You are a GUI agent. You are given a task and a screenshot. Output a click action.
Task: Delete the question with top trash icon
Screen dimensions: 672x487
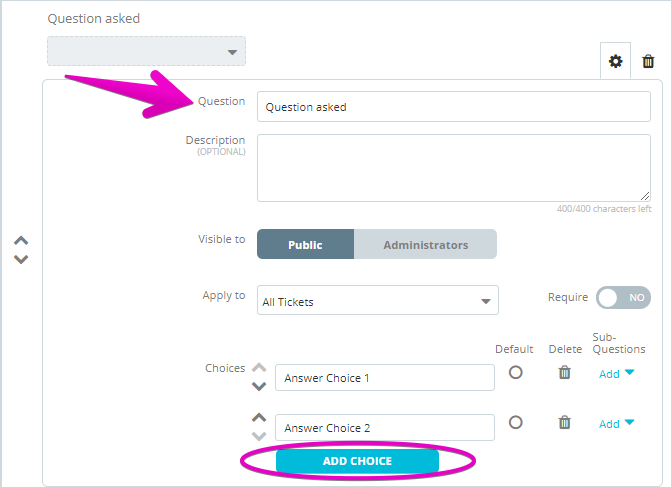point(648,61)
